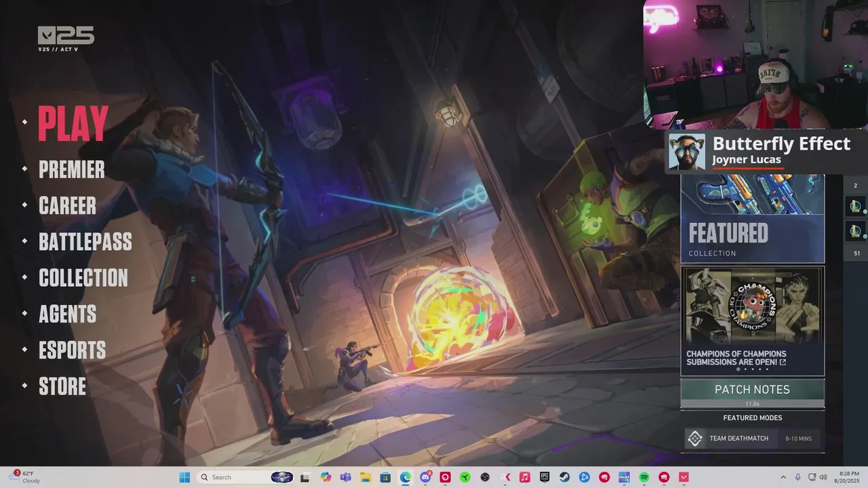Image resolution: width=868 pixels, height=488 pixels.
Task: Open Champions of Champions submissions banner
Action: (x=753, y=321)
